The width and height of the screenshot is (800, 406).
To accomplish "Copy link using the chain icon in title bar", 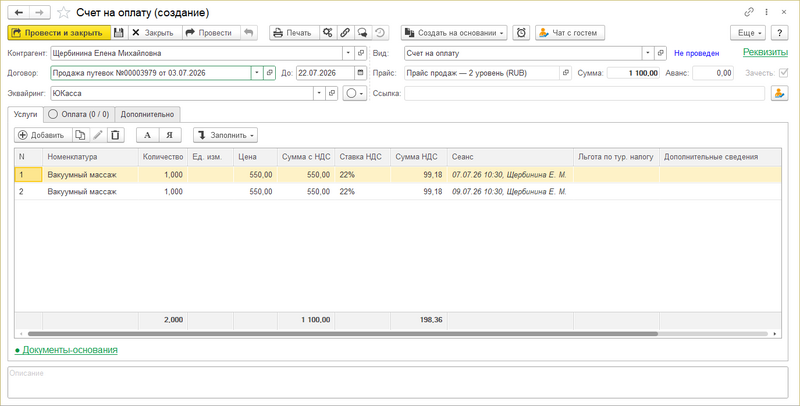I will tap(749, 12).
